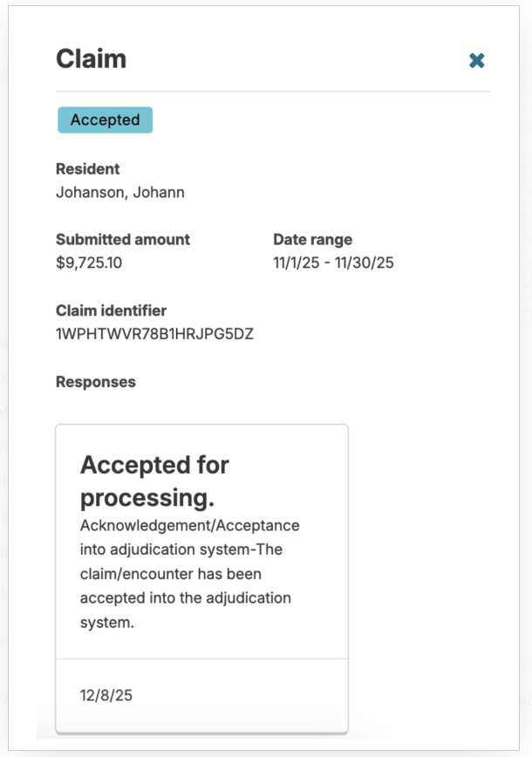Click the 11/1/25 - 11/30/25 date range
The image size is (532, 757).
333,263
